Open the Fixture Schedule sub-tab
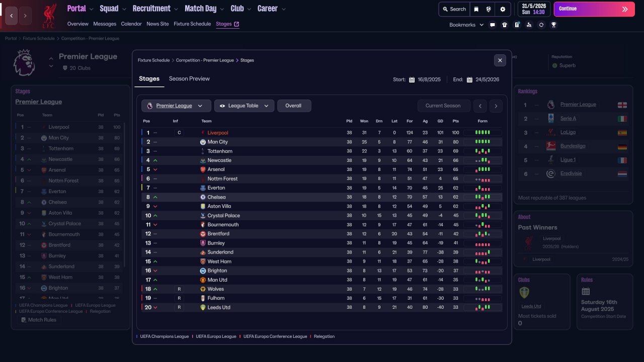Image resolution: width=644 pixels, height=362 pixels. 192,24
